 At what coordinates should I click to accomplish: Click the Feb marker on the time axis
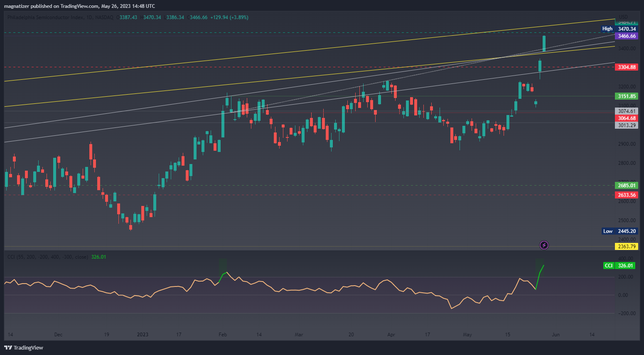pos(223,335)
